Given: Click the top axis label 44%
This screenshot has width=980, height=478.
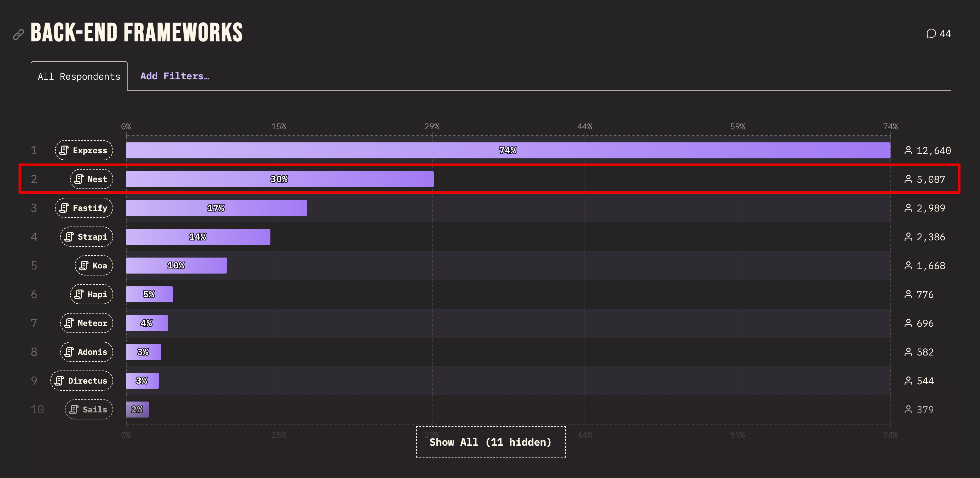Looking at the screenshot, I should (585, 126).
